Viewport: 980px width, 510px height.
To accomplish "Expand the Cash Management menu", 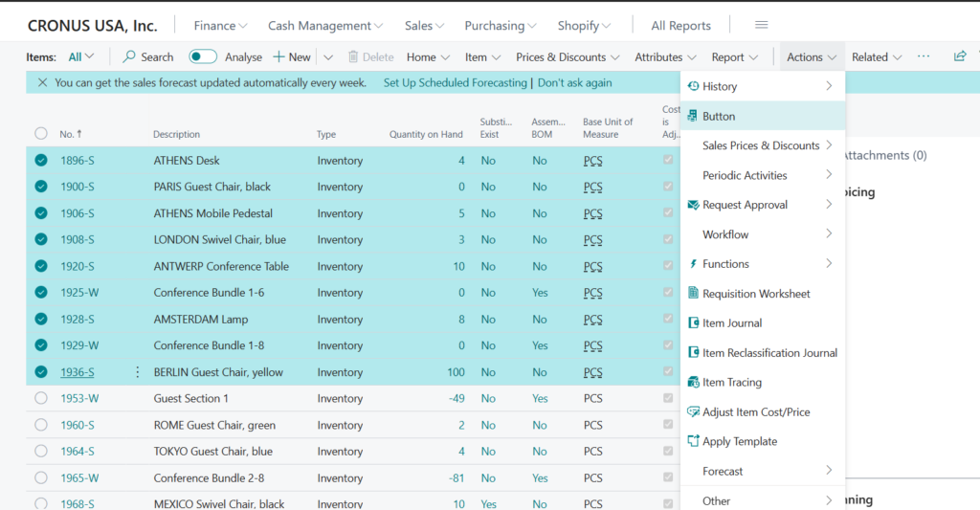I will [325, 26].
